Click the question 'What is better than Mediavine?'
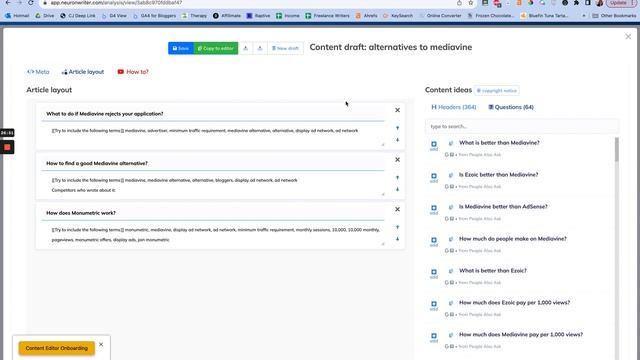 [499, 143]
